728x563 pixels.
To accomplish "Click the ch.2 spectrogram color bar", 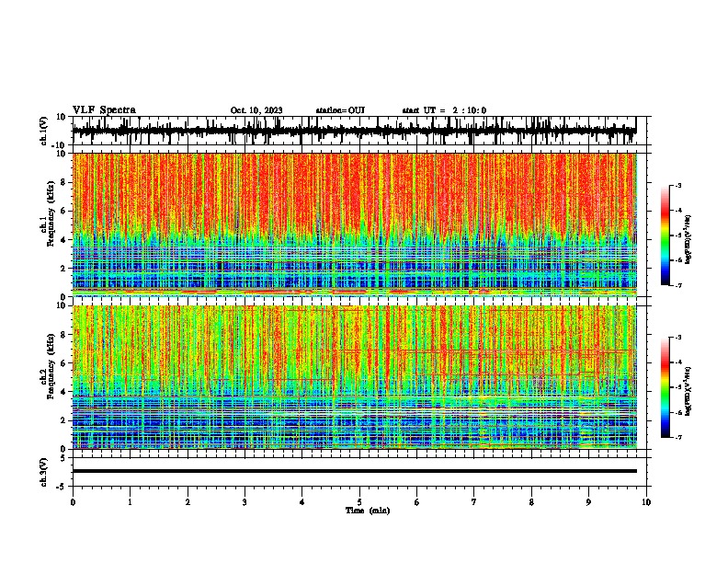I will click(x=665, y=387).
